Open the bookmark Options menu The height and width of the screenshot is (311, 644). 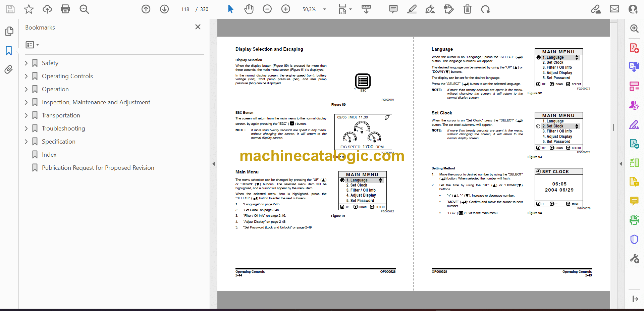[32, 45]
